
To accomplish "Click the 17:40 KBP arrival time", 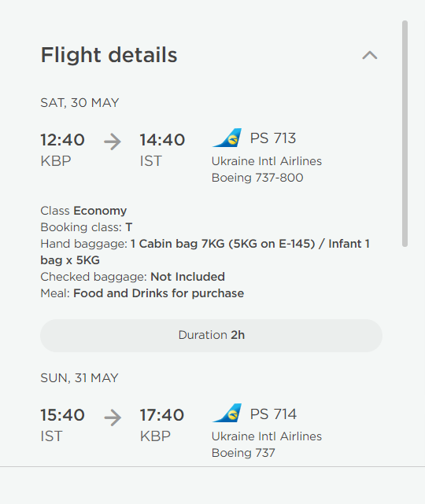I will click(x=162, y=425).
